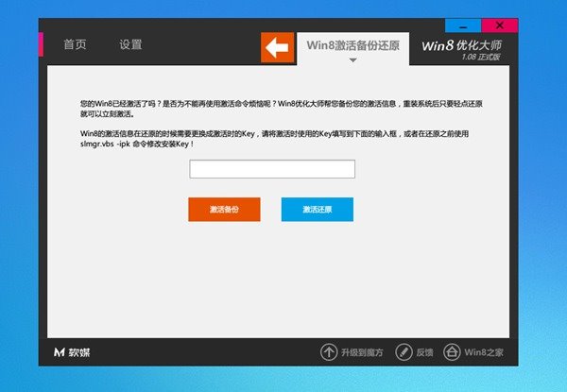Open the 首页 home tab
The image size is (567, 392).
75,44
